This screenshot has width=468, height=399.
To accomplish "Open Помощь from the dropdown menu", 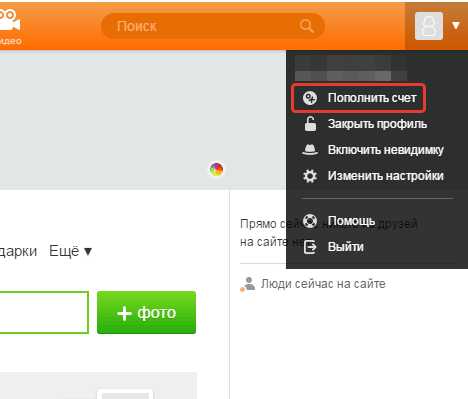I will (x=351, y=221).
